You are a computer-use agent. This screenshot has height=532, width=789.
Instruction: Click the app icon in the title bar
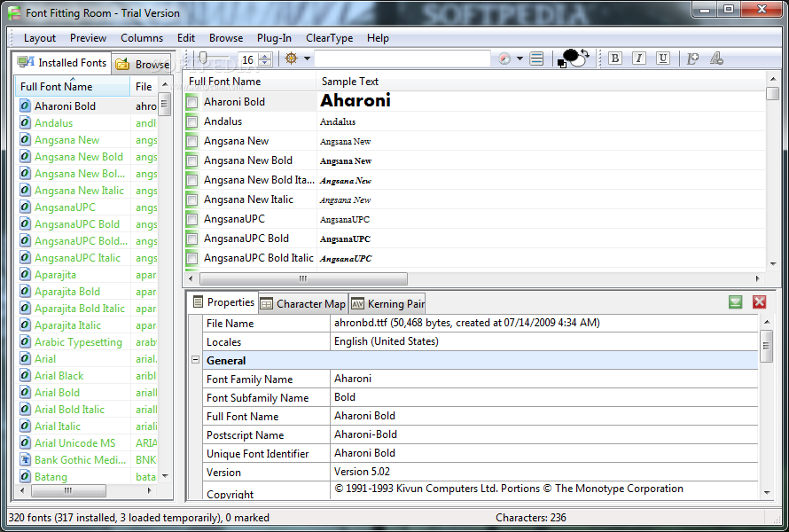coord(14,13)
